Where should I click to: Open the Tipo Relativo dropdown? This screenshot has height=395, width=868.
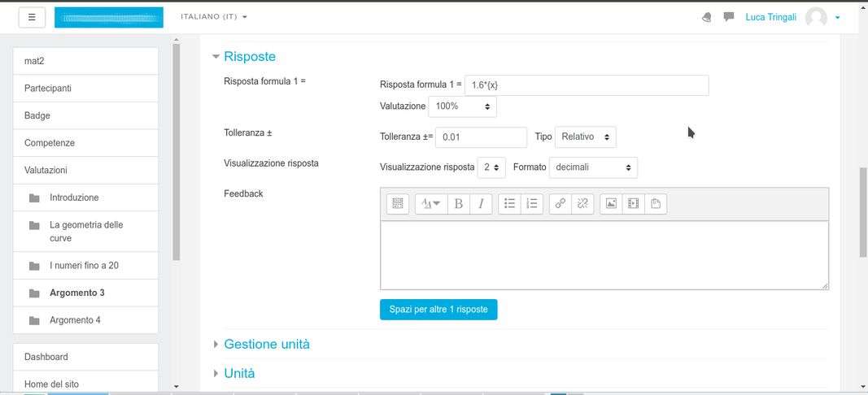point(585,137)
